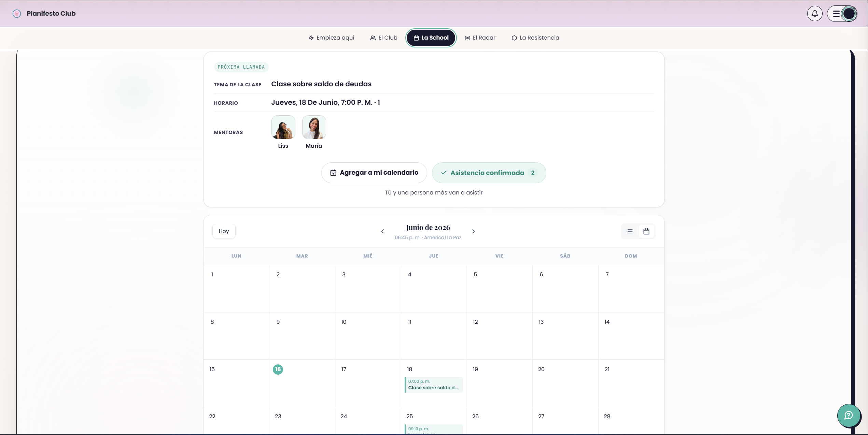
Task: Click the LUN weekday header
Action: [236, 256]
